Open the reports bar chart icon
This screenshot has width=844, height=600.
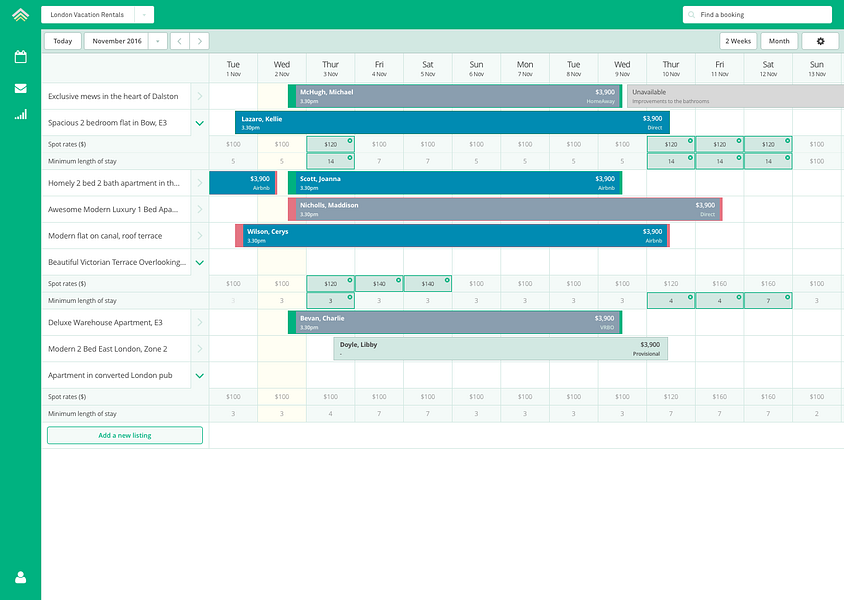tap(20, 114)
